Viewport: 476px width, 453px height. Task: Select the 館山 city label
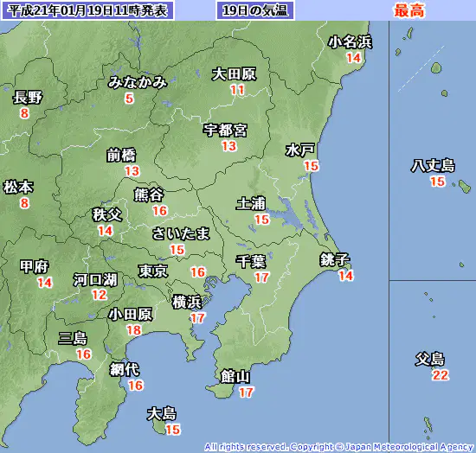coord(235,376)
